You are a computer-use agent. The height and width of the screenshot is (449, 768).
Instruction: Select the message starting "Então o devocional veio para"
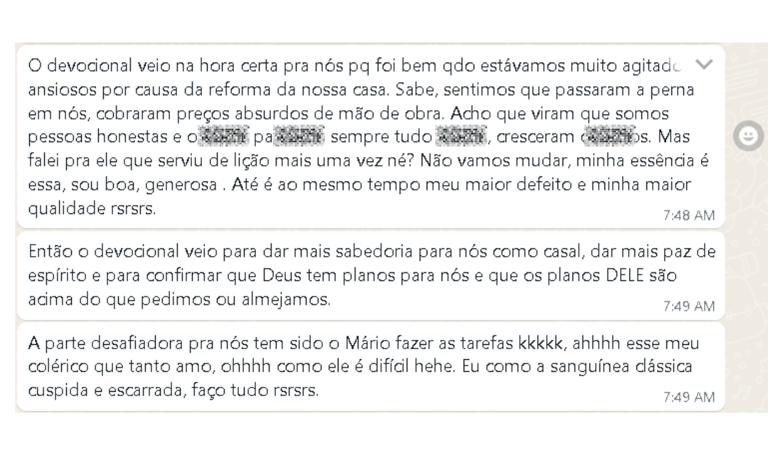pyautogui.click(x=371, y=276)
